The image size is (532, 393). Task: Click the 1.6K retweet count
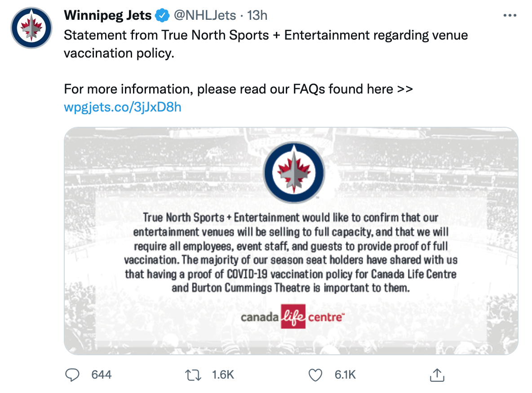[223, 375]
